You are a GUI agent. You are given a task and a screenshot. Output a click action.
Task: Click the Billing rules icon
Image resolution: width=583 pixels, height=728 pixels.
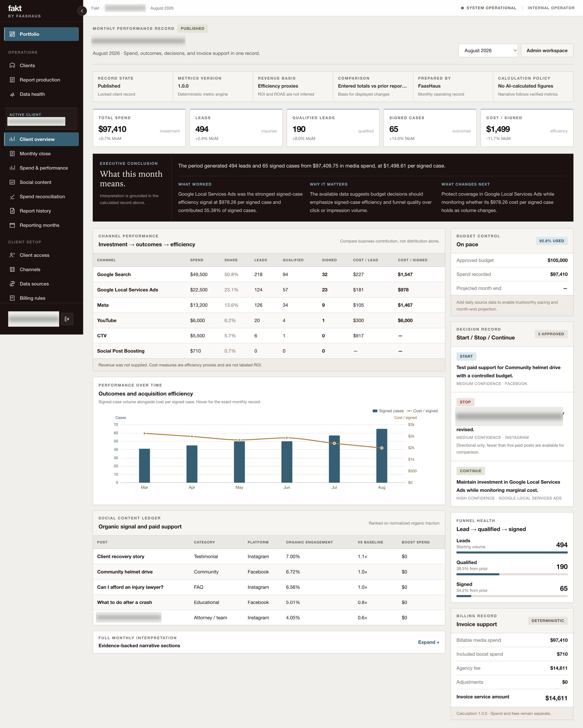(x=12, y=298)
